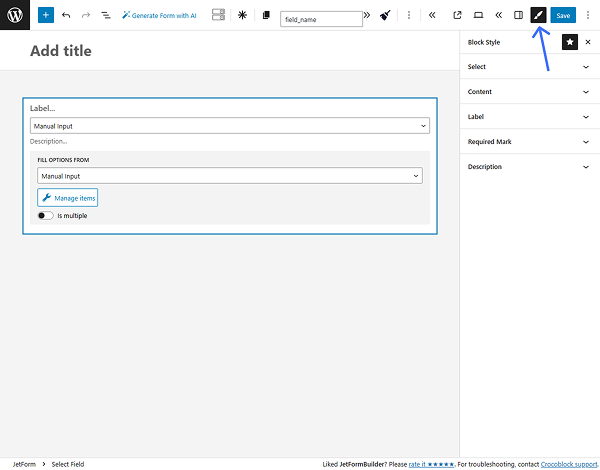Click the WordPress logo icon

15,15
